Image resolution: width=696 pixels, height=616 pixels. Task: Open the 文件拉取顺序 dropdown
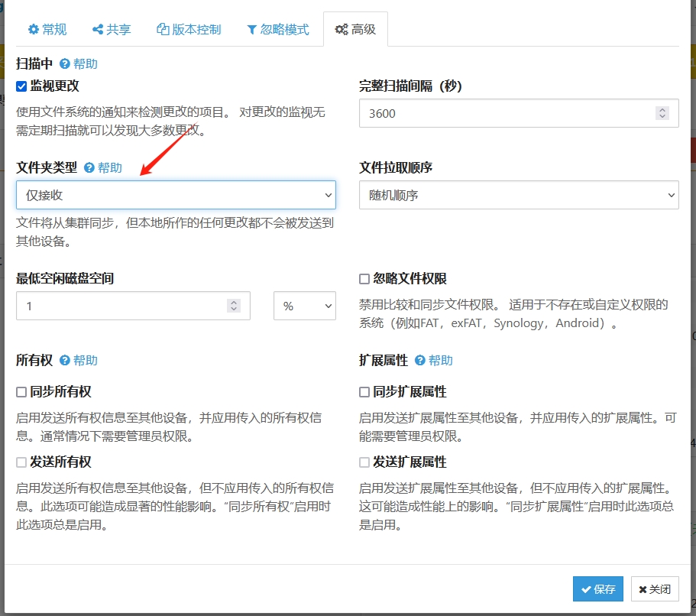click(519, 195)
